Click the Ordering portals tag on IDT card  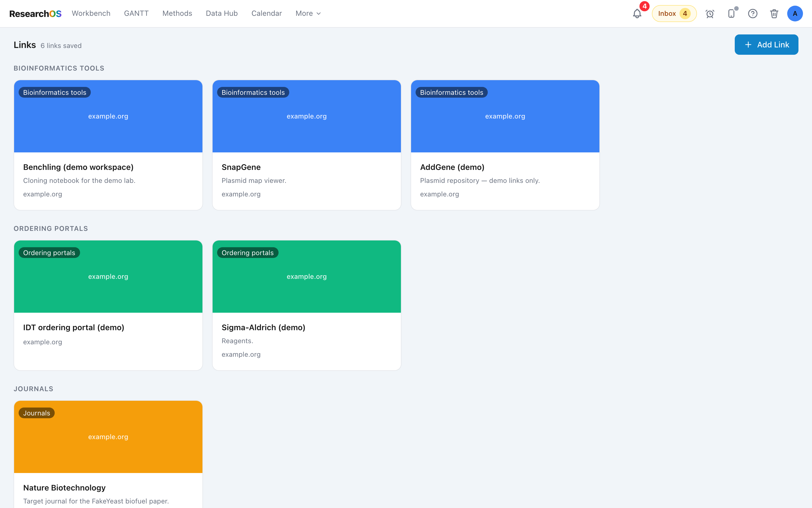coord(49,253)
